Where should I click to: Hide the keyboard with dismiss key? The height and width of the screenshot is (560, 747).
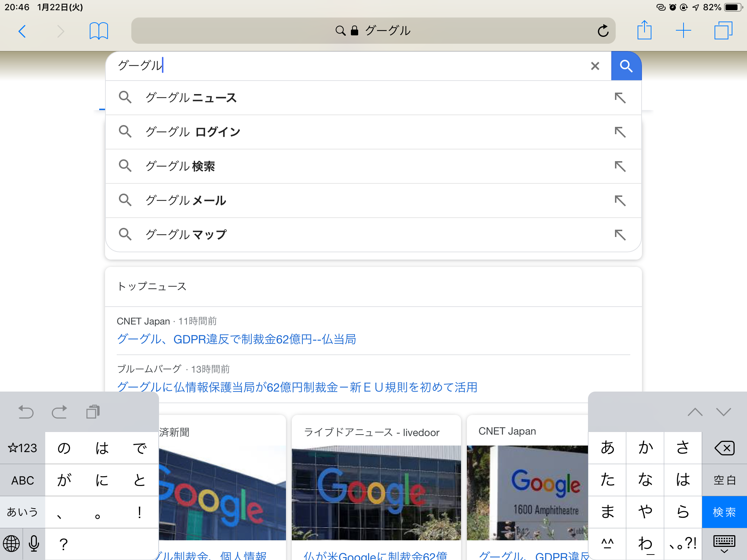pyautogui.click(x=724, y=544)
